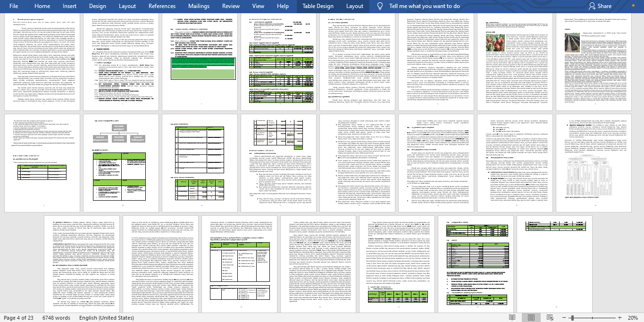Go to the References tab

(x=162, y=6)
